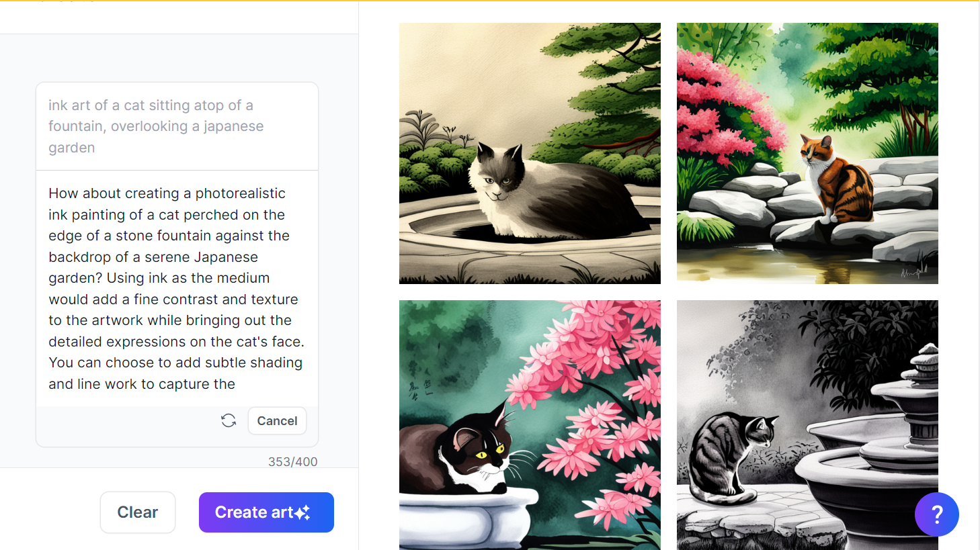This screenshot has height=550, width=980.
Task: Click the sparkle icon on Create art
Action: [x=302, y=512]
